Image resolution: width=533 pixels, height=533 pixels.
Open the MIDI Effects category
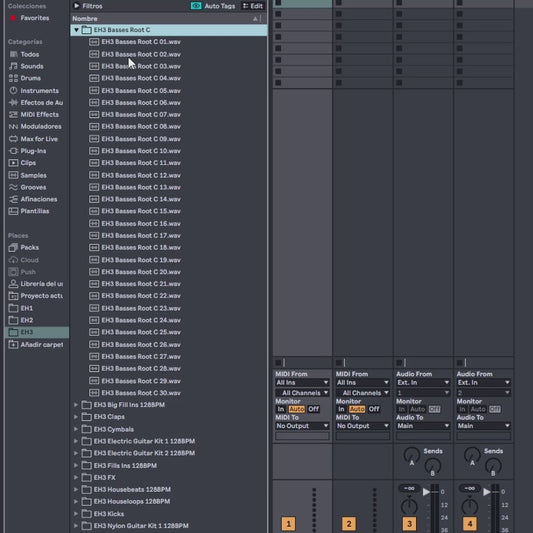pyautogui.click(x=34, y=115)
